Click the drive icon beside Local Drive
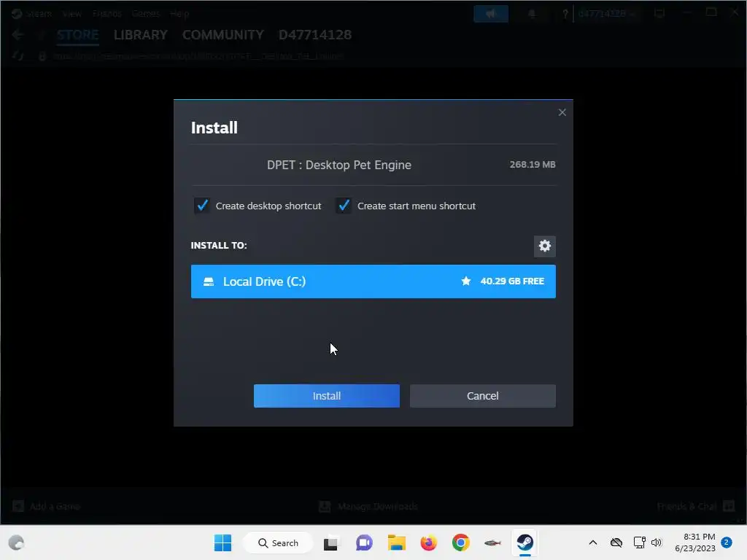The image size is (747, 560). click(209, 281)
